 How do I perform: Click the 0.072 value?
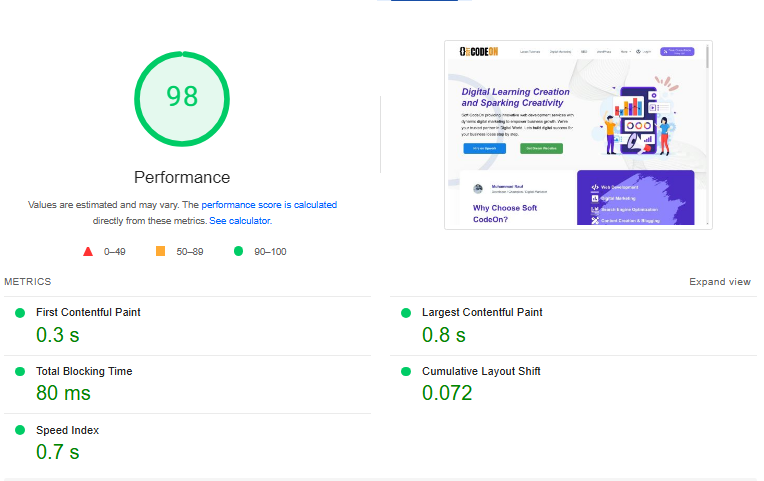tap(447, 393)
